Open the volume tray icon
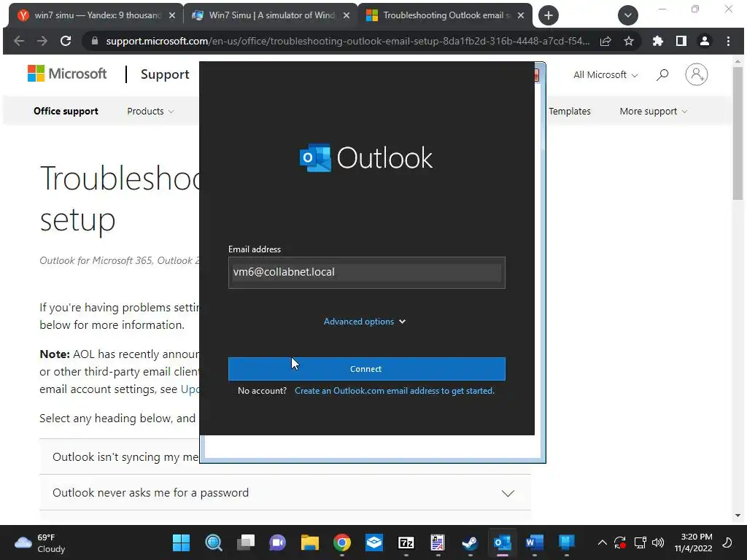The image size is (747, 560). tap(658, 542)
